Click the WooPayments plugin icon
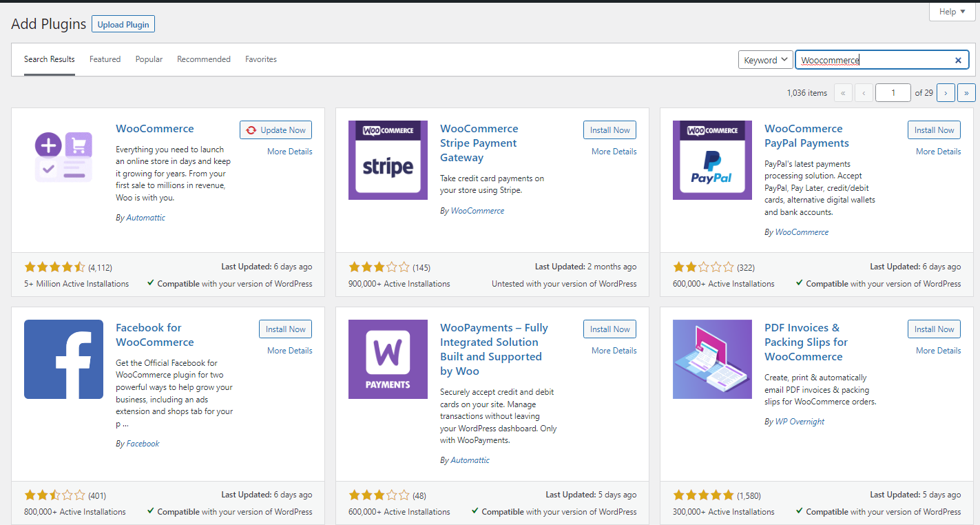 [x=388, y=359]
